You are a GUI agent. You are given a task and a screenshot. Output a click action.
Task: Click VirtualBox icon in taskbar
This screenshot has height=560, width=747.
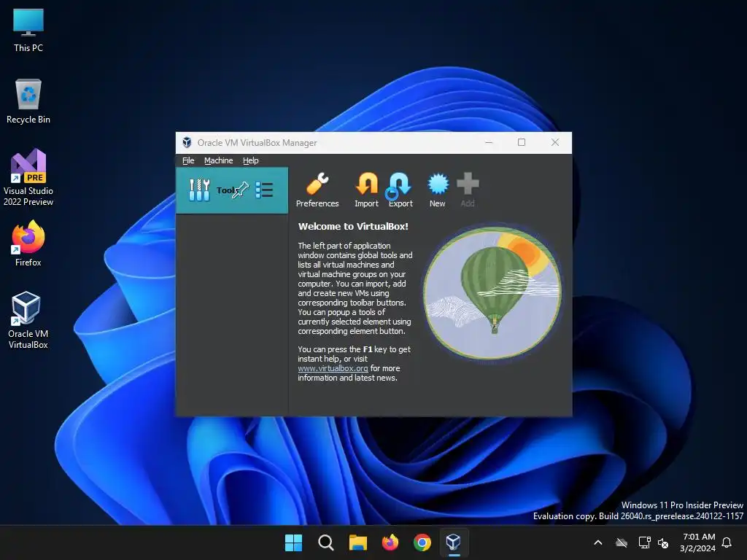pyautogui.click(x=454, y=542)
